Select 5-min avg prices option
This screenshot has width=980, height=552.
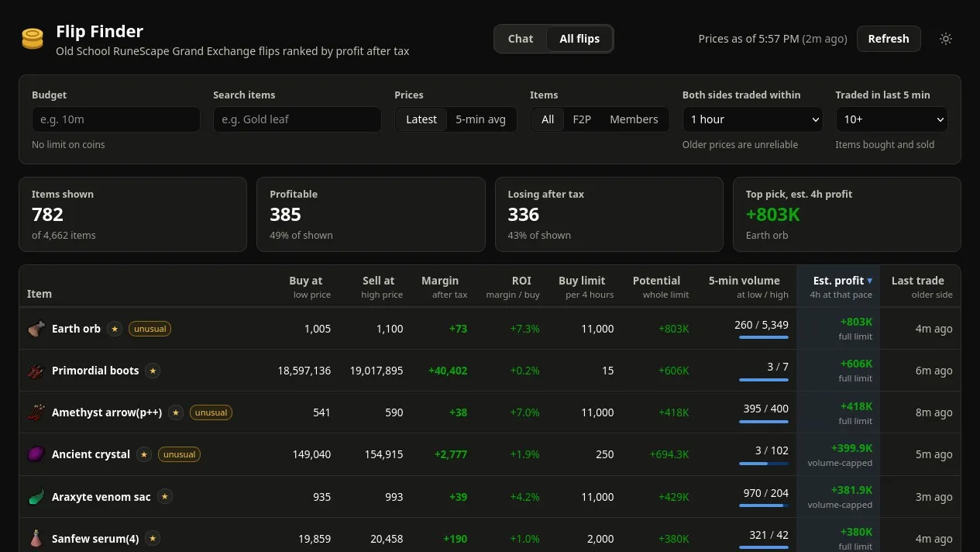pyautogui.click(x=480, y=119)
